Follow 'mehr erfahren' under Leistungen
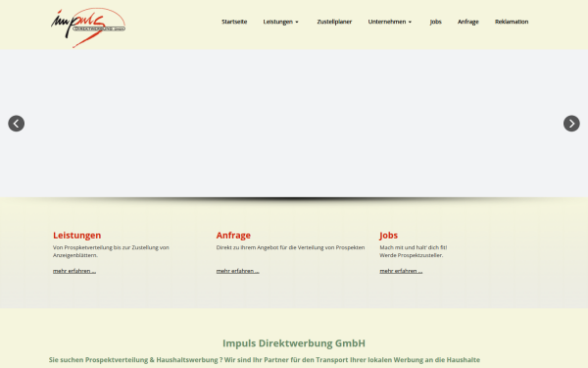 [x=74, y=271]
